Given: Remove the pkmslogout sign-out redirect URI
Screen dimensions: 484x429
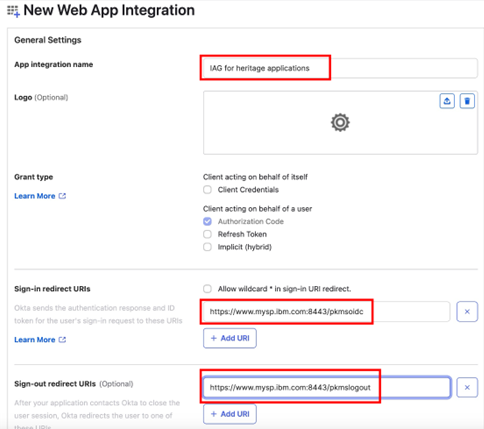Looking at the screenshot, I should (x=467, y=387).
